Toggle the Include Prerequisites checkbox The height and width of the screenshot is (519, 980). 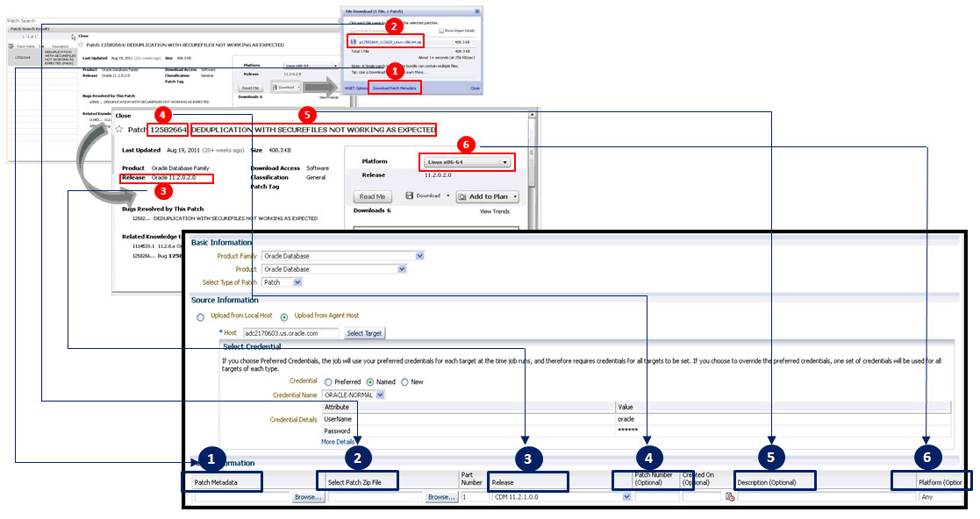tap(353, 30)
